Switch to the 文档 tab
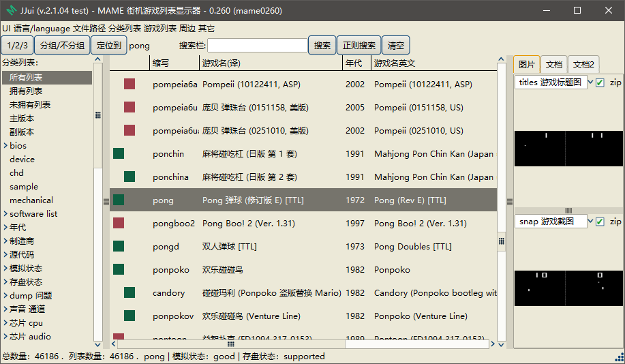The width and height of the screenshot is (625, 364). coord(554,65)
